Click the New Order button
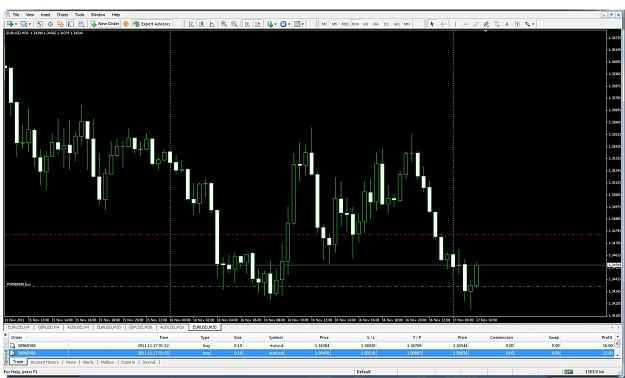Image resolution: width=625 pixels, height=378 pixels. pyautogui.click(x=105, y=24)
